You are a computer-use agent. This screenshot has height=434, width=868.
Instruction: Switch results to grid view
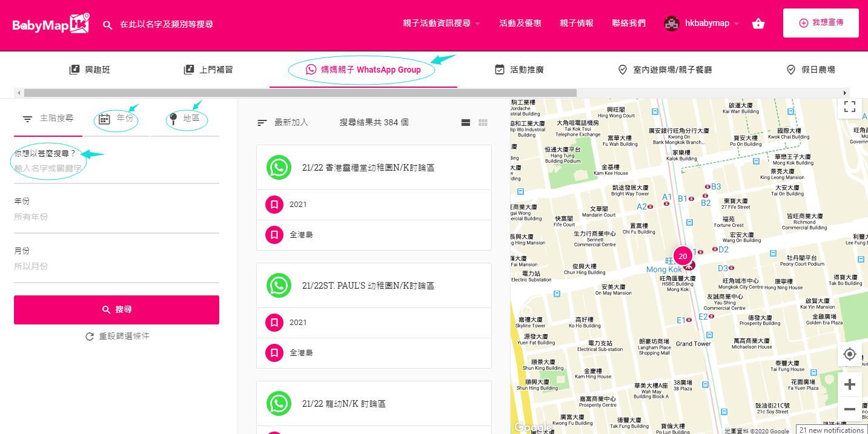point(483,122)
